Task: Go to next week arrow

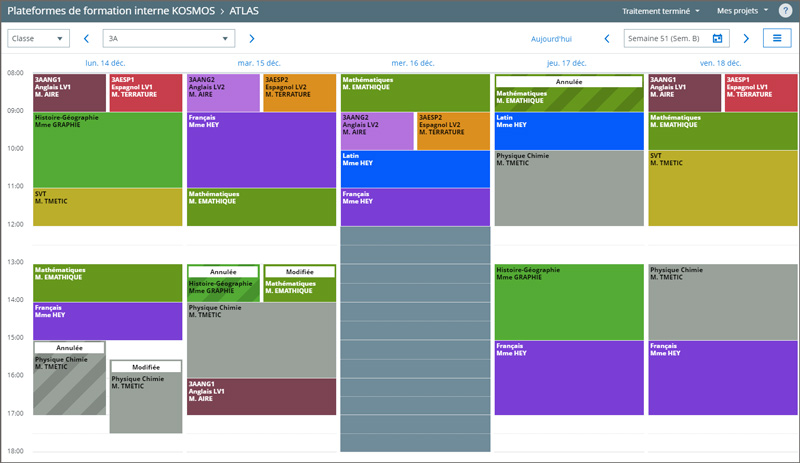Action: [x=746, y=39]
